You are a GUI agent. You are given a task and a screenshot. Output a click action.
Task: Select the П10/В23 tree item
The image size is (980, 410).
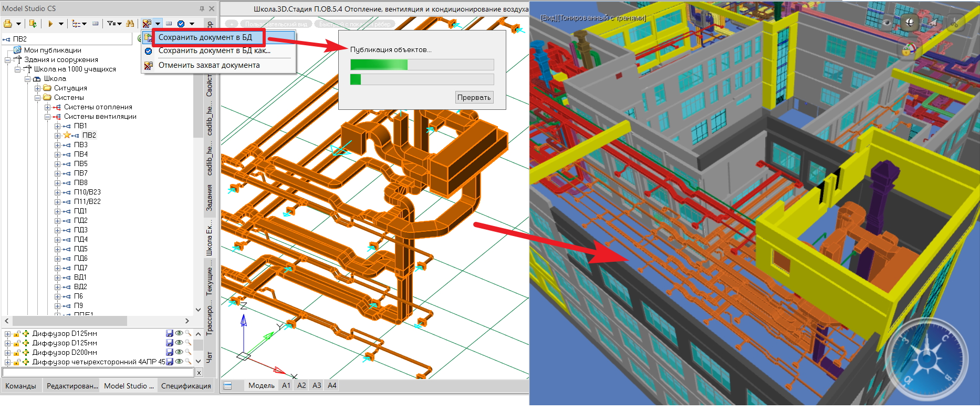coord(87,192)
